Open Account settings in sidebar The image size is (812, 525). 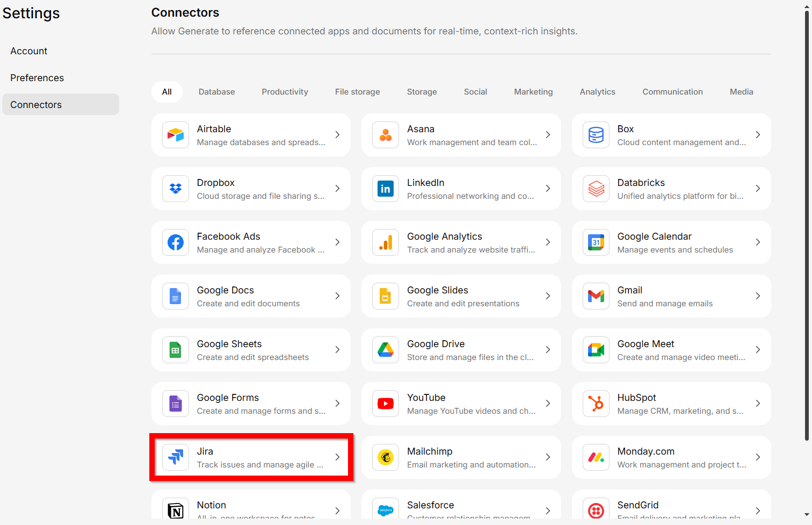pyautogui.click(x=29, y=51)
